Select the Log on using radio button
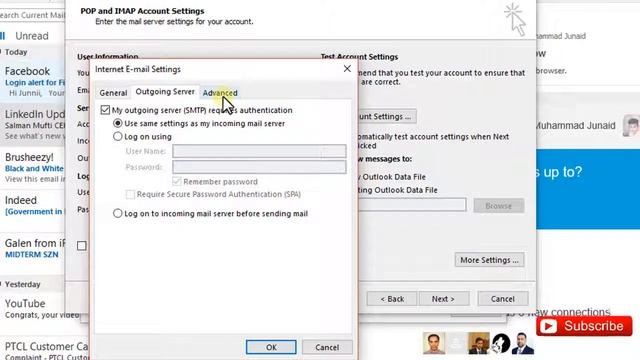 [x=118, y=136]
